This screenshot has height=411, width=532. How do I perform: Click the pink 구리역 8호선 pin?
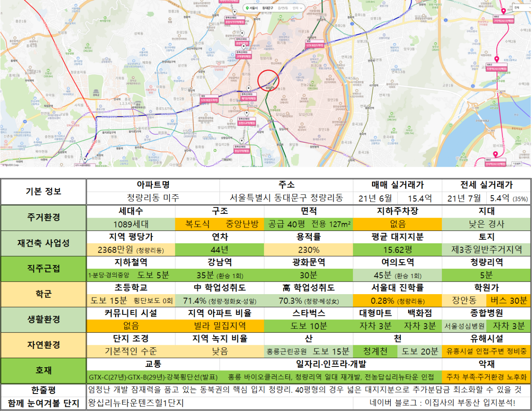click(x=503, y=11)
